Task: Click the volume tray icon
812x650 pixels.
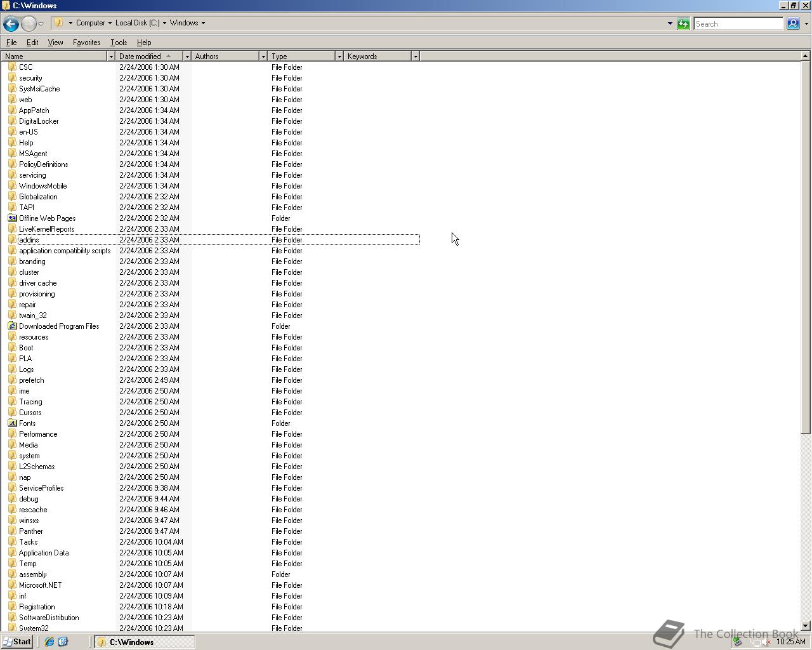Action: [x=766, y=642]
